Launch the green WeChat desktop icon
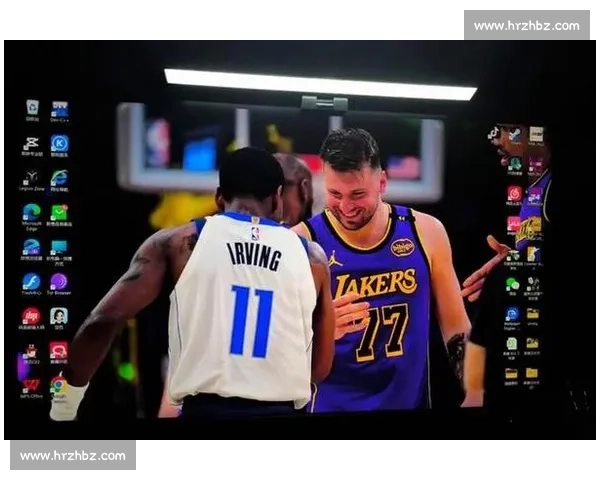Image resolution: width=600 pixels, height=480 pixels. click(512, 284)
